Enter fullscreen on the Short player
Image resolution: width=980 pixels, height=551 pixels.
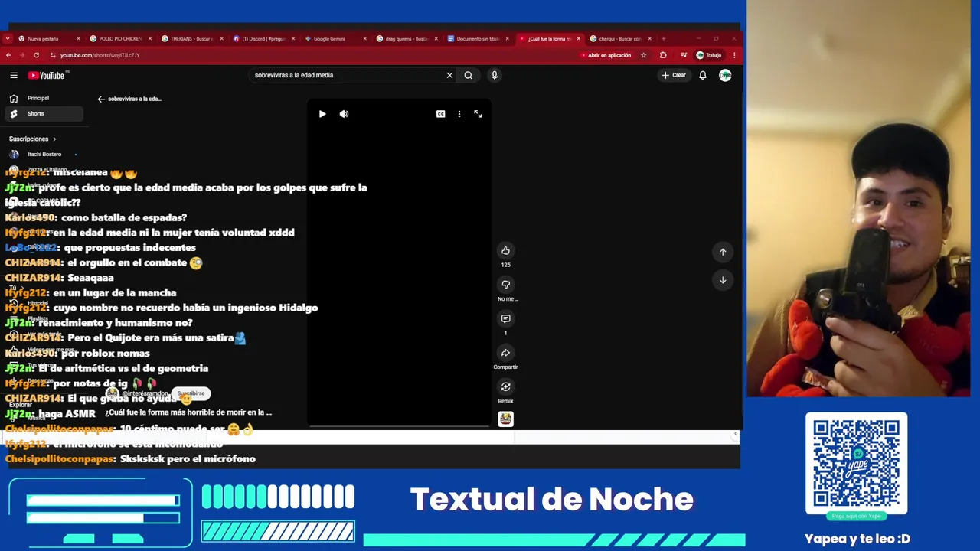478,114
